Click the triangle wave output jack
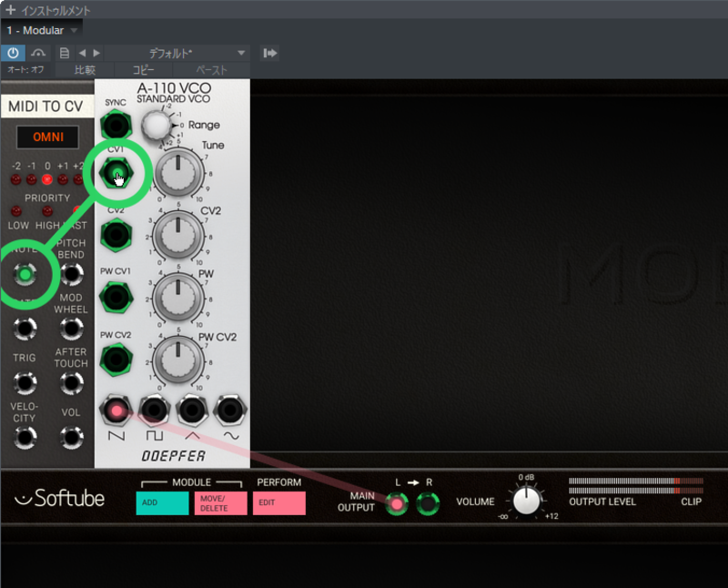 click(x=192, y=411)
